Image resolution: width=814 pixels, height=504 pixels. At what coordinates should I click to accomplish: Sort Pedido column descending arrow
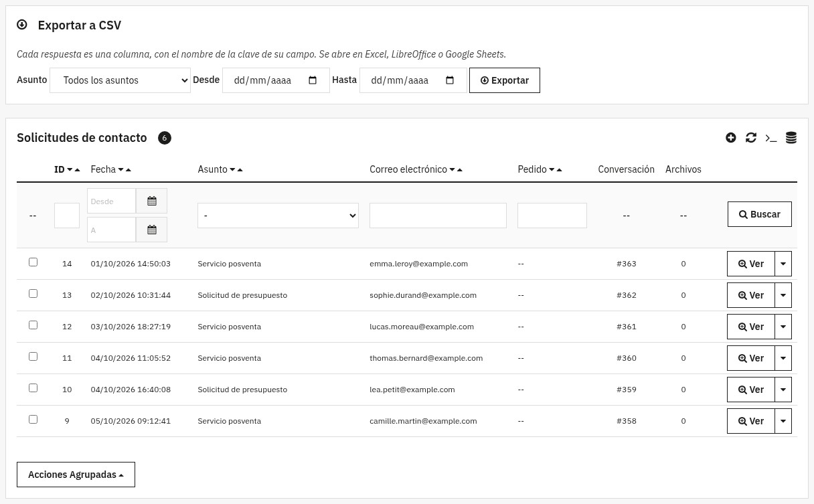point(552,170)
